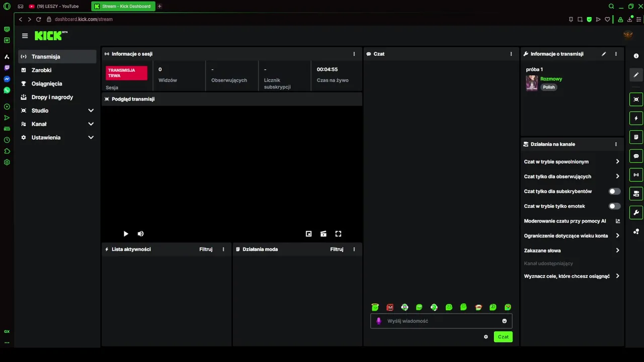Reload the page in browser
The image size is (644, 362).
pos(38,19)
